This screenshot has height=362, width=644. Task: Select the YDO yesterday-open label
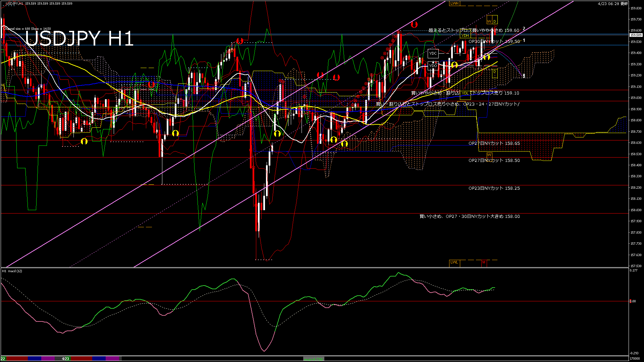pyautogui.click(x=433, y=66)
